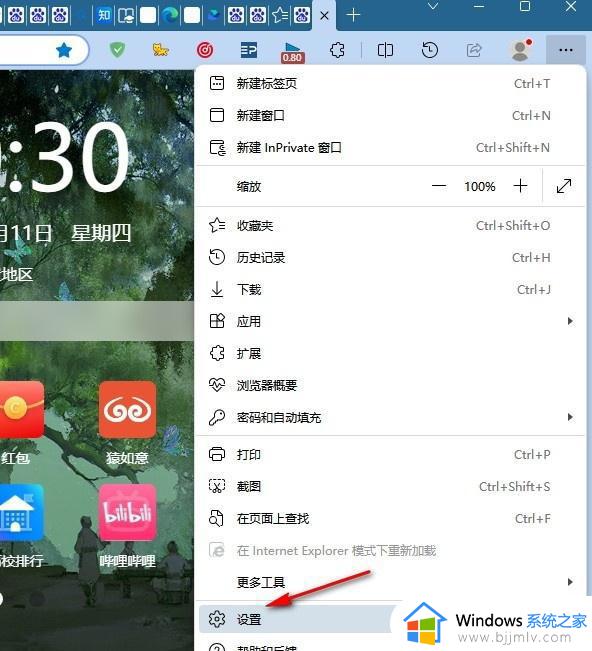This screenshot has height=651, width=592.
Task: Click the profile avatar icon
Action: pyautogui.click(x=521, y=51)
